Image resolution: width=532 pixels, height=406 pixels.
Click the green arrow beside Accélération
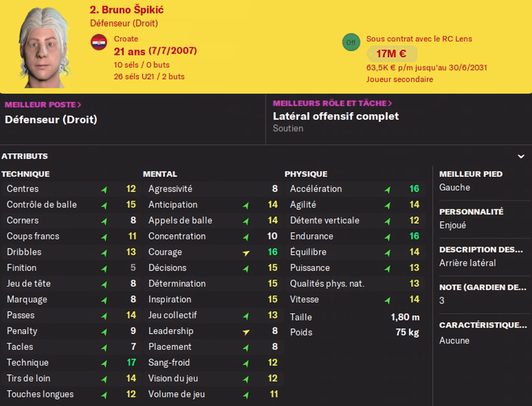point(388,189)
